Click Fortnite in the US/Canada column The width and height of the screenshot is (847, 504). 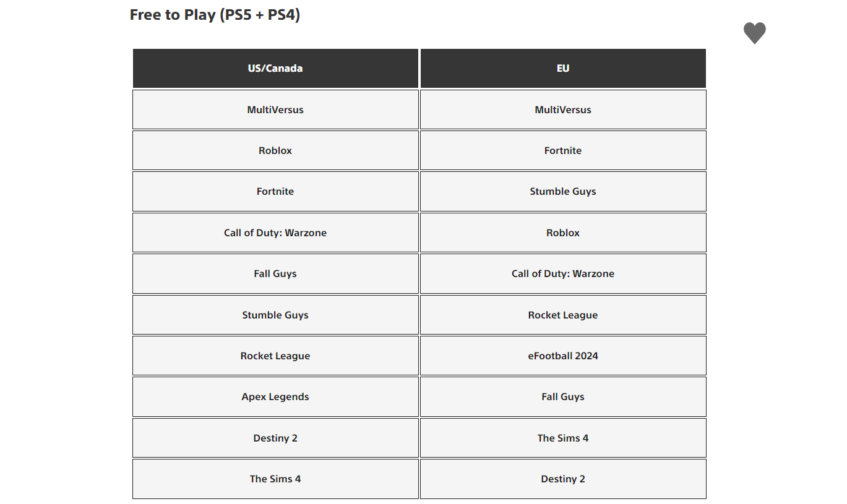[275, 192]
